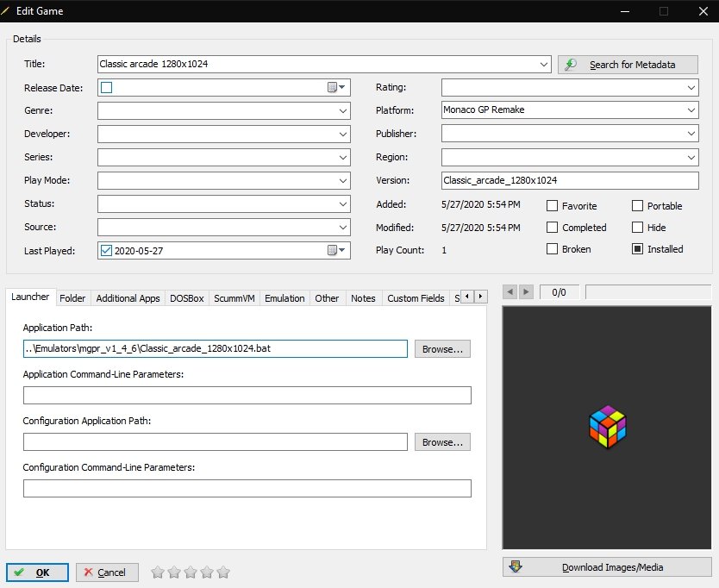Open the Developer dropdown
Viewport: 719px width, 588px height.
coord(342,134)
